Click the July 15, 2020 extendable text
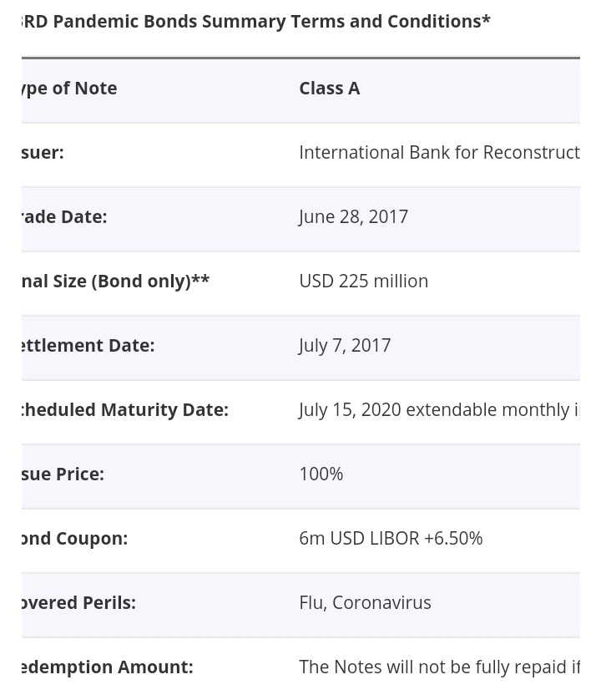Image resolution: width=601 pixels, height=700 pixels. (x=440, y=410)
